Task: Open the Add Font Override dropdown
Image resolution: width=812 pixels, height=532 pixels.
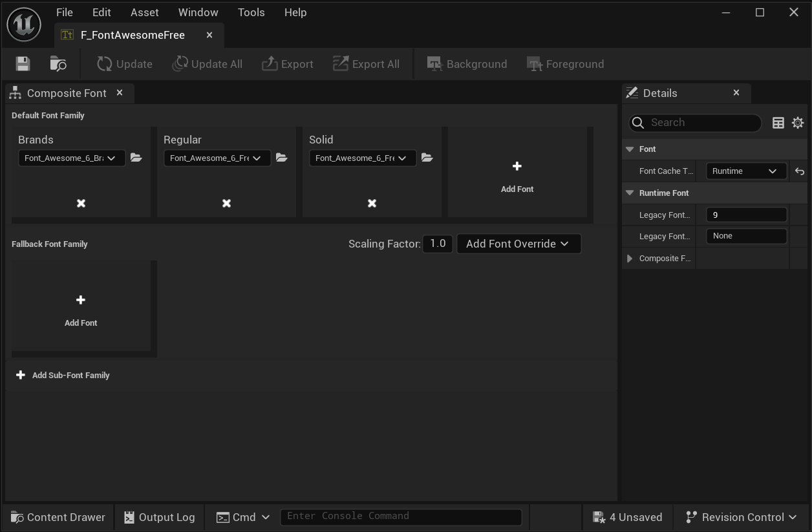Action: (x=518, y=244)
